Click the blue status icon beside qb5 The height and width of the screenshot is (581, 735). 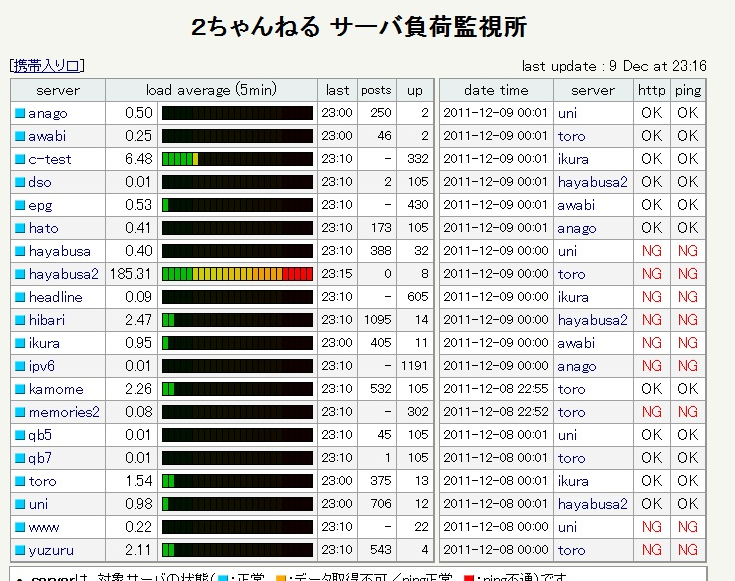tap(20, 435)
